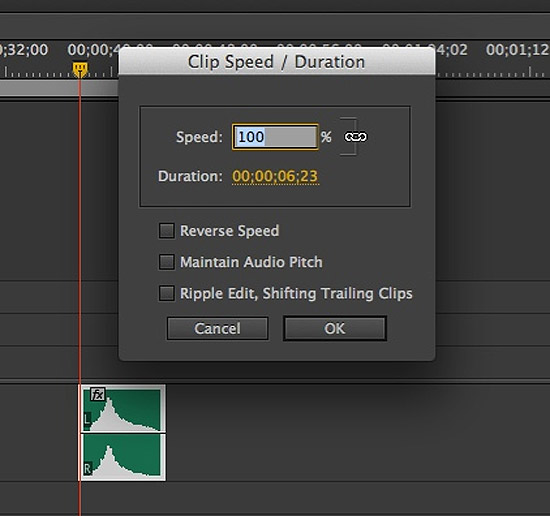Screen dimensions: 550x516
Task: Select the left channel audio clip
Action: point(122,409)
